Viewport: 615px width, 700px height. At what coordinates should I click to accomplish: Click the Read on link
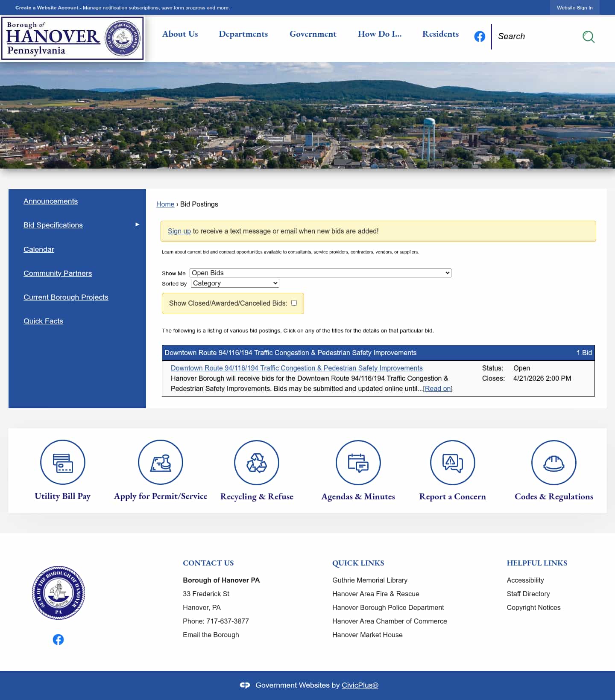pyautogui.click(x=438, y=388)
